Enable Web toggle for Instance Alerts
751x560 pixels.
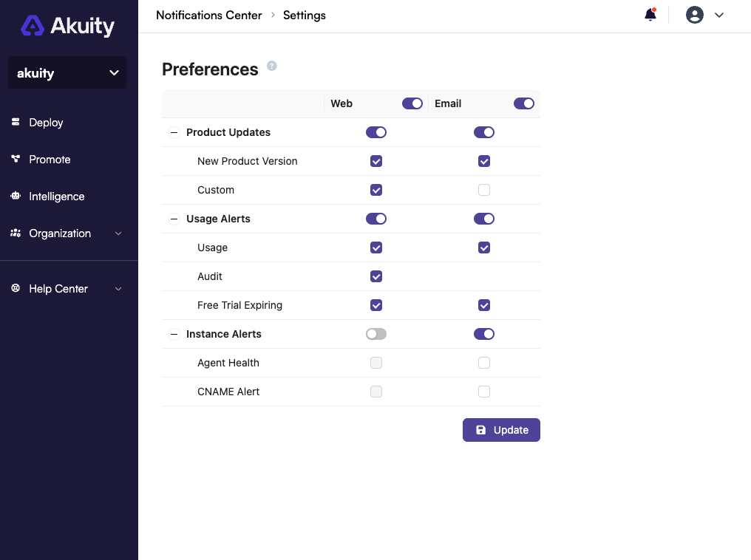coord(376,334)
